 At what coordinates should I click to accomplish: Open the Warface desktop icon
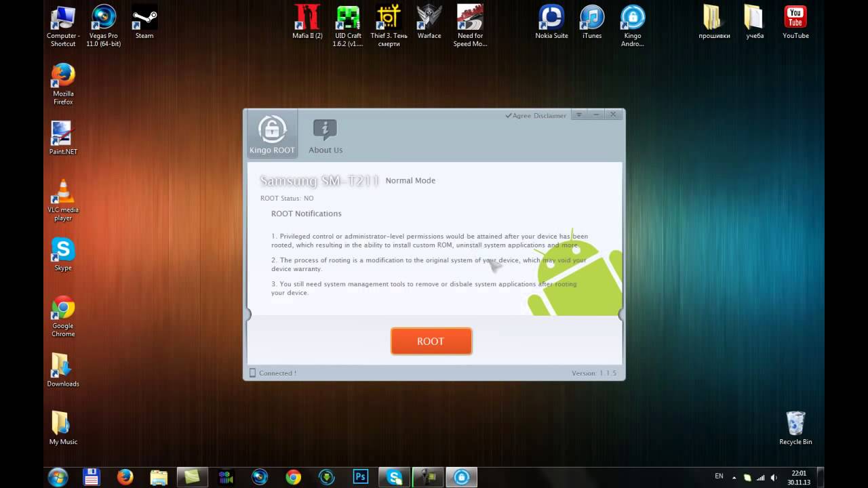429,22
